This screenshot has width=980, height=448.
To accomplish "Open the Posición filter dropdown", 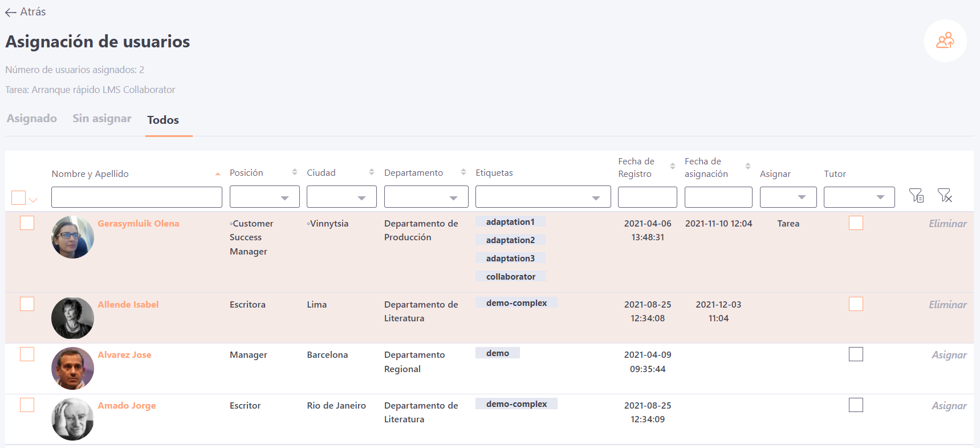I will click(x=265, y=197).
